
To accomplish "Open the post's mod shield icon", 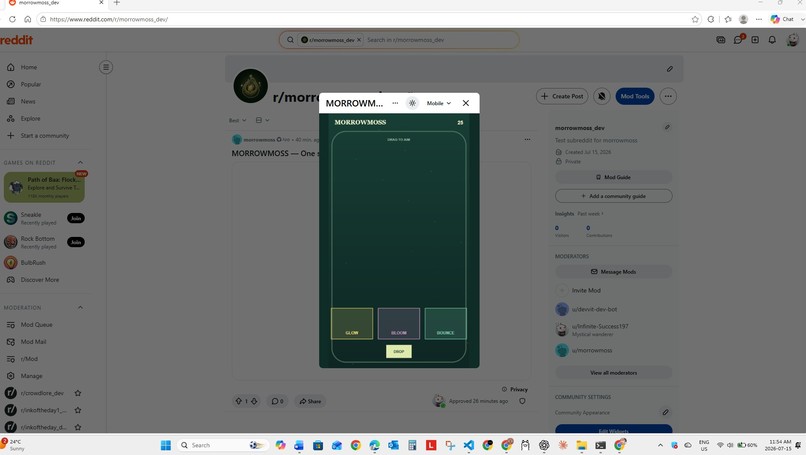I will pos(522,401).
